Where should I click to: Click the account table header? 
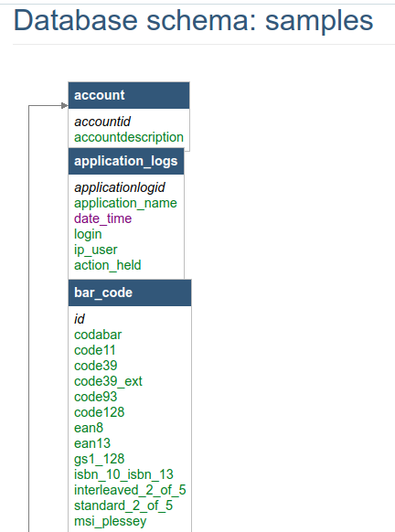(x=129, y=95)
